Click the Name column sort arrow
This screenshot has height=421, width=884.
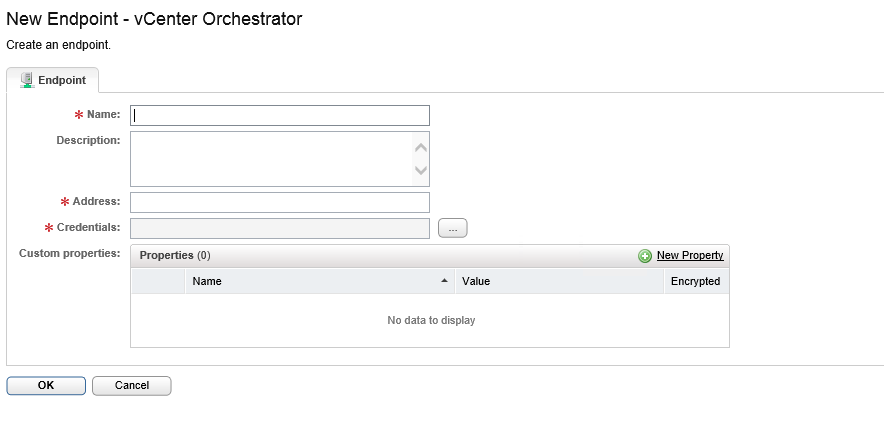445,280
